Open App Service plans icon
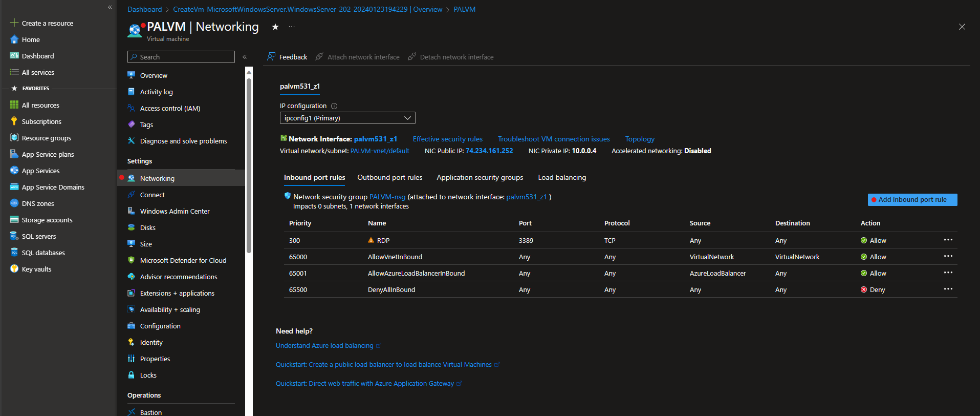The height and width of the screenshot is (416, 980). 14,154
